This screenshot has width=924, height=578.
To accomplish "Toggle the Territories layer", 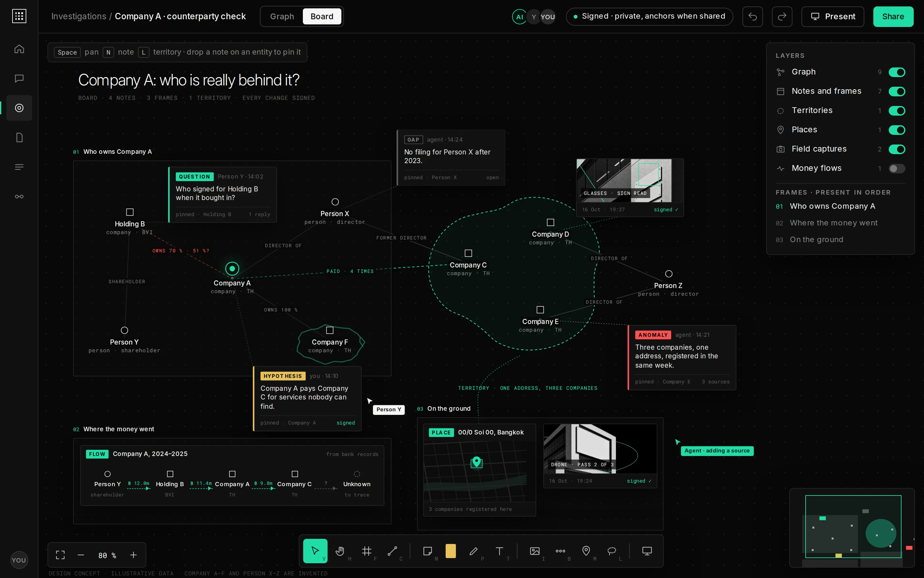I will tap(896, 110).
